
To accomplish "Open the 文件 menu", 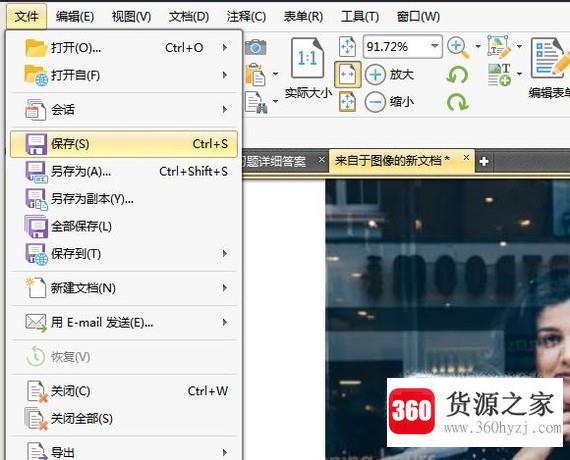I will [x=27, y=16].
